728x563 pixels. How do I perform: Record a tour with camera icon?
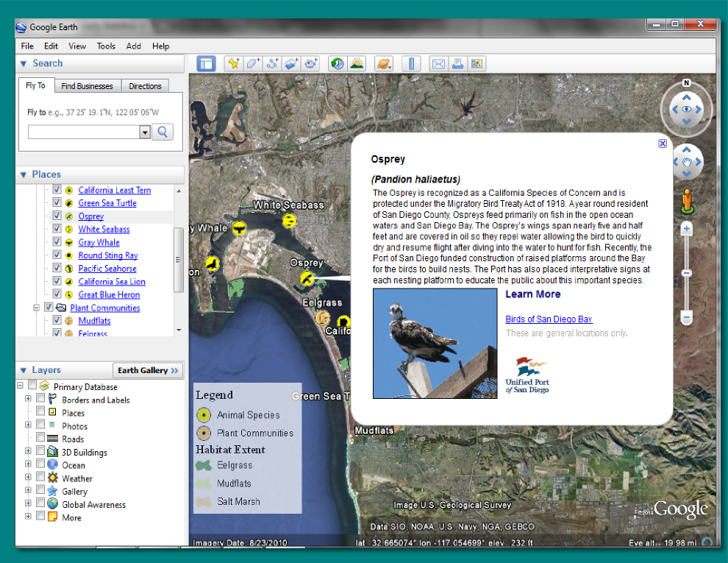click(x=310, y=63)
